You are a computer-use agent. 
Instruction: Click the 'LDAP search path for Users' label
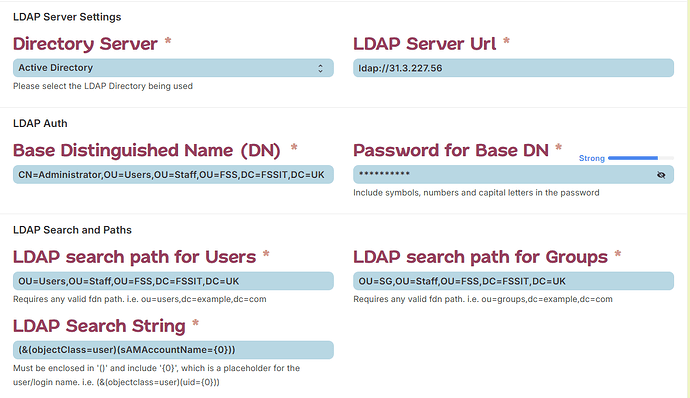coord(134,257)
